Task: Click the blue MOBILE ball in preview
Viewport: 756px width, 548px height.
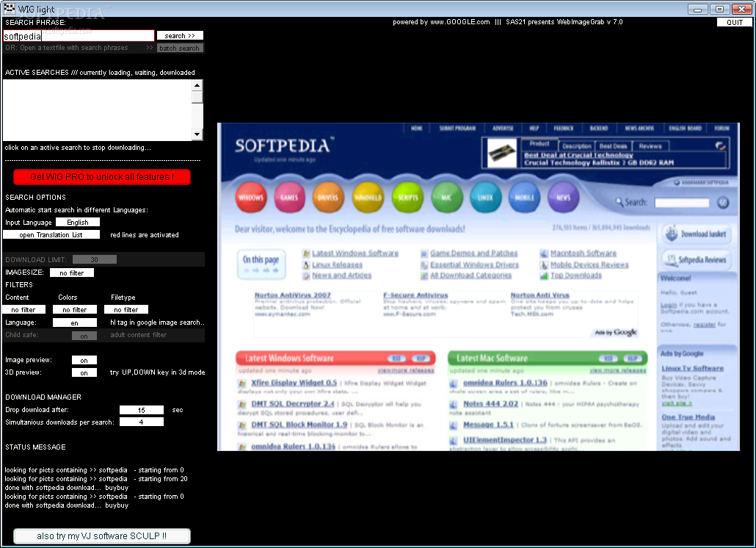Action: 525,198
